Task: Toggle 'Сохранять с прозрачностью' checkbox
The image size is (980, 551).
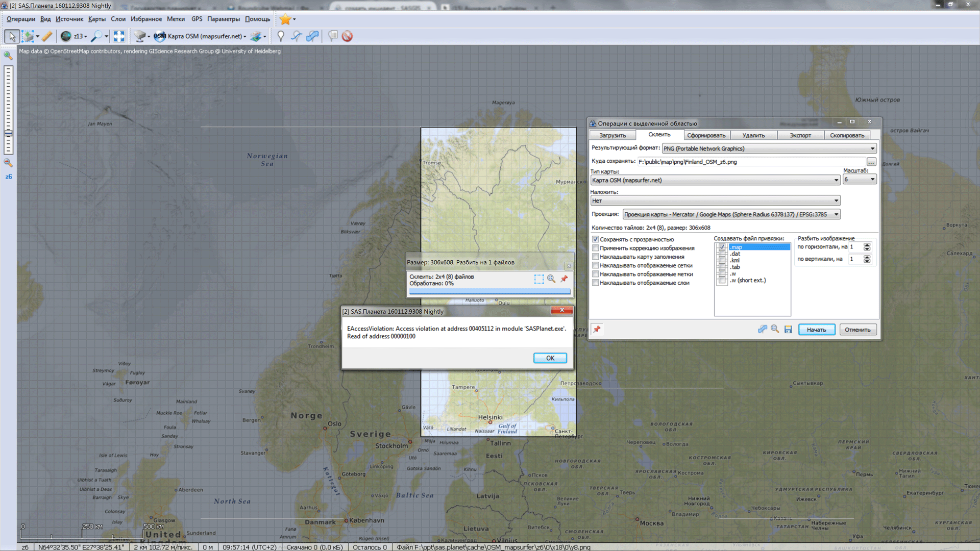Action: click(595, 239)
